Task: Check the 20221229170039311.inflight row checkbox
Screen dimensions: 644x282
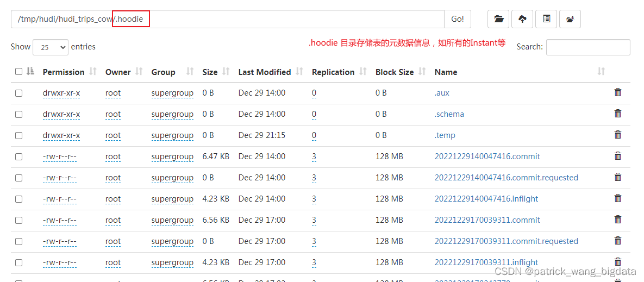Action: tap(18, 262)
